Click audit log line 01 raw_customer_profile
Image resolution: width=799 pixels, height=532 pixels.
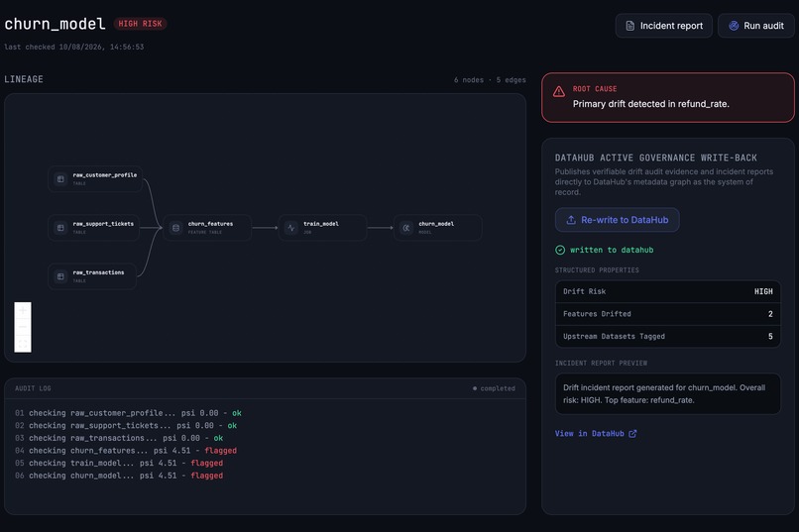click(x=129, y=413)
